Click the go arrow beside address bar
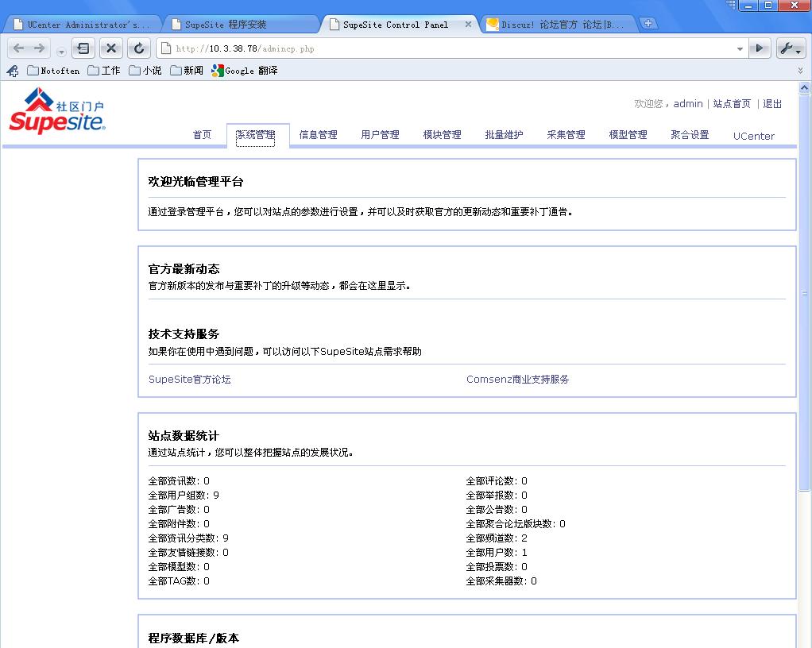812x648 pixels. [x=760, y=48]
